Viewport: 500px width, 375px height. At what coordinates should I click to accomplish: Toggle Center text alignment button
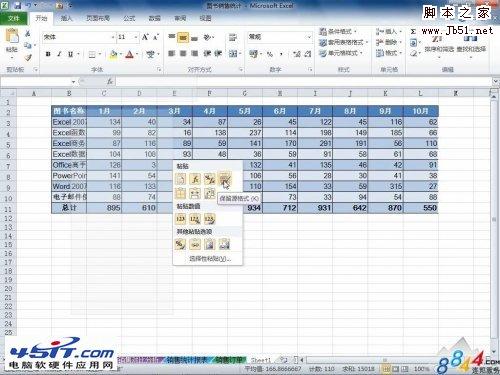183,53
